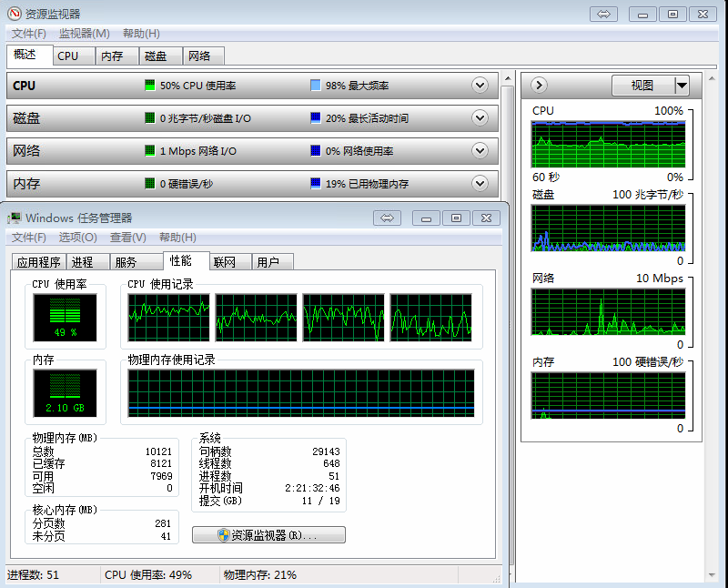728x588 pixels.
Task: Click the green 1 Mbps 网络 I/O legend square
Action: click(x=149, y=150)
